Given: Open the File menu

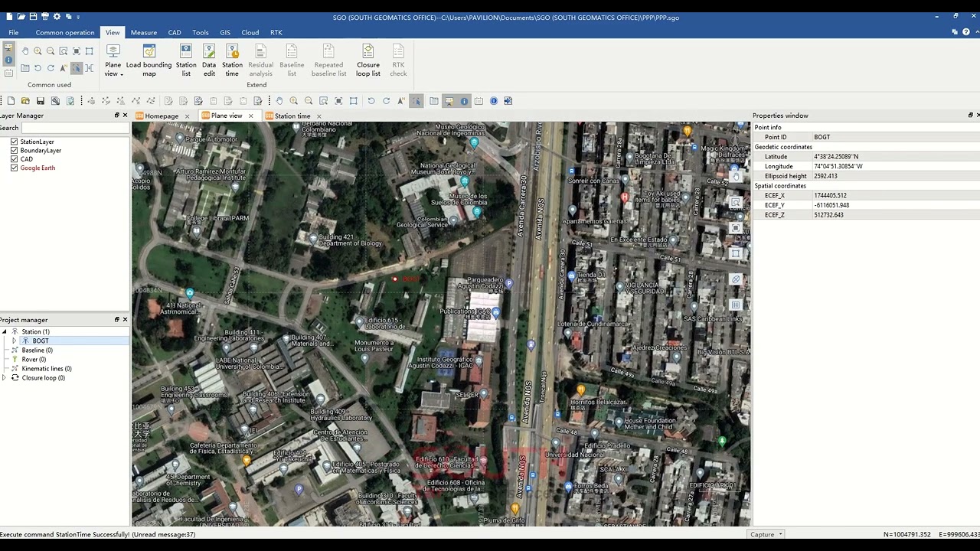Looking at the screenshot, I should coord(14,32).
